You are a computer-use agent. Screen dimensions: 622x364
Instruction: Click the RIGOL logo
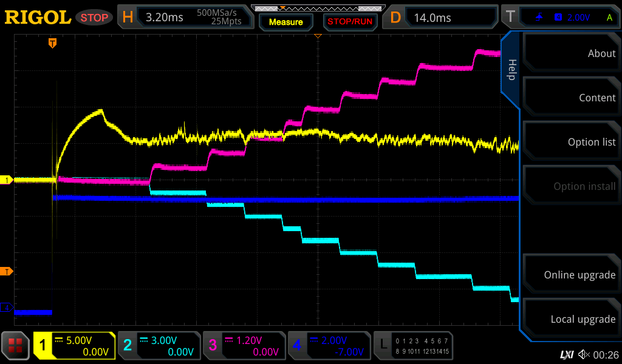coord(38,18)
